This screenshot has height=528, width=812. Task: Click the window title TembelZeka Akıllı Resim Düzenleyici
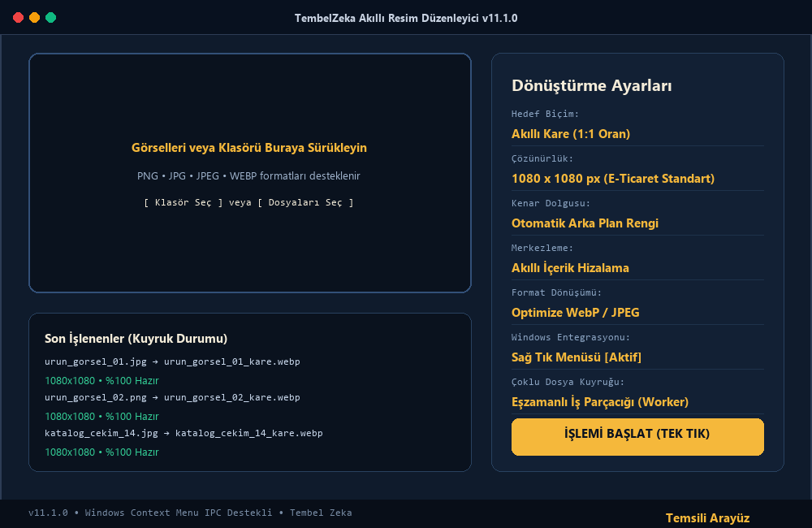click(x=406, y=18)
